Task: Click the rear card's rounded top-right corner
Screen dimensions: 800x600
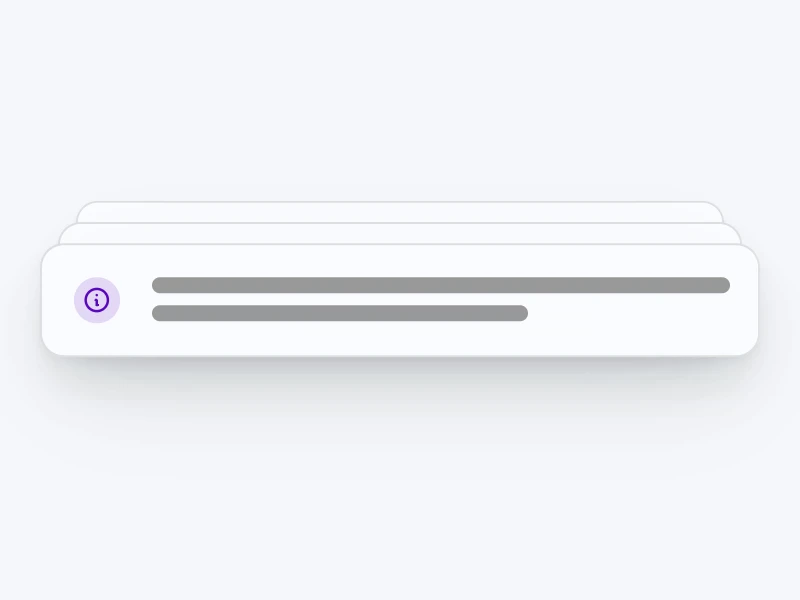Action: (716, 209)
